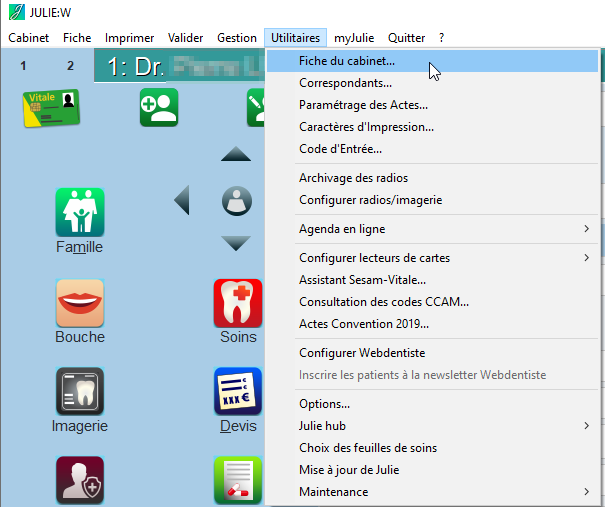Open the Famille module icon
Image resolution: width=605 pixels, height=507 pixels.
[80, 212]
